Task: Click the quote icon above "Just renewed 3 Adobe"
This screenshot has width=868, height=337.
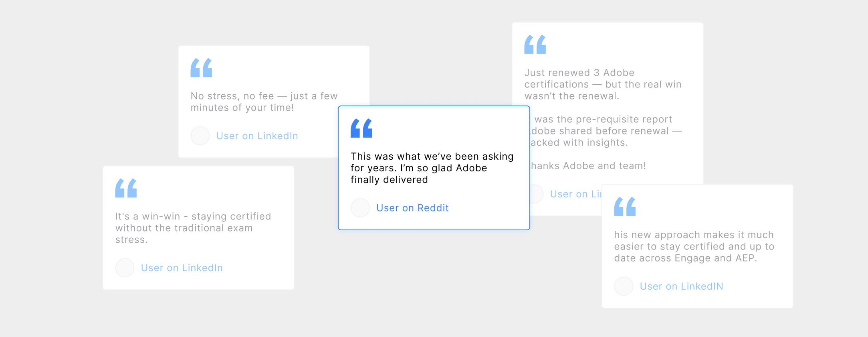Action: (x=535, y=45)
